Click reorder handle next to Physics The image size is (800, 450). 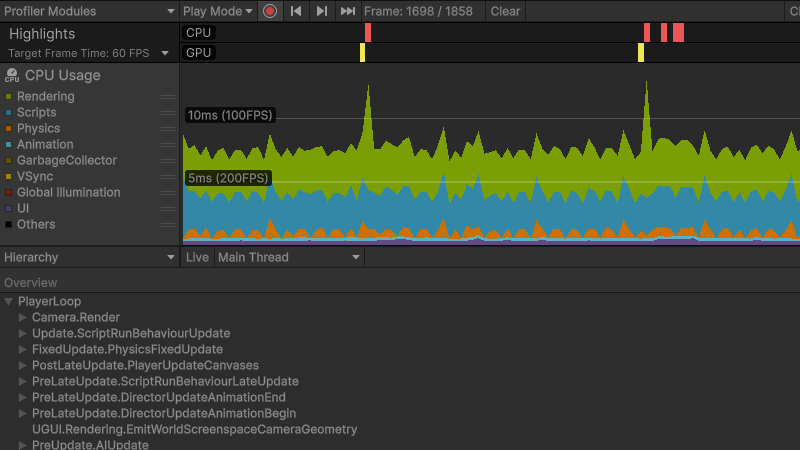(x=168, y=129)
